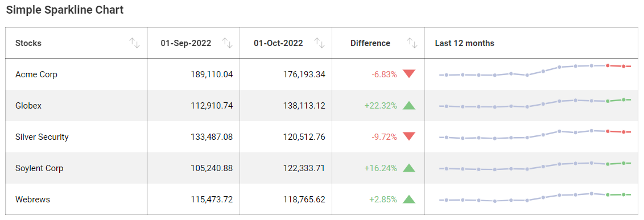Click the +22.32% difference value
The width and height of the screenshot is (644, 220).
tap(381, 106)
